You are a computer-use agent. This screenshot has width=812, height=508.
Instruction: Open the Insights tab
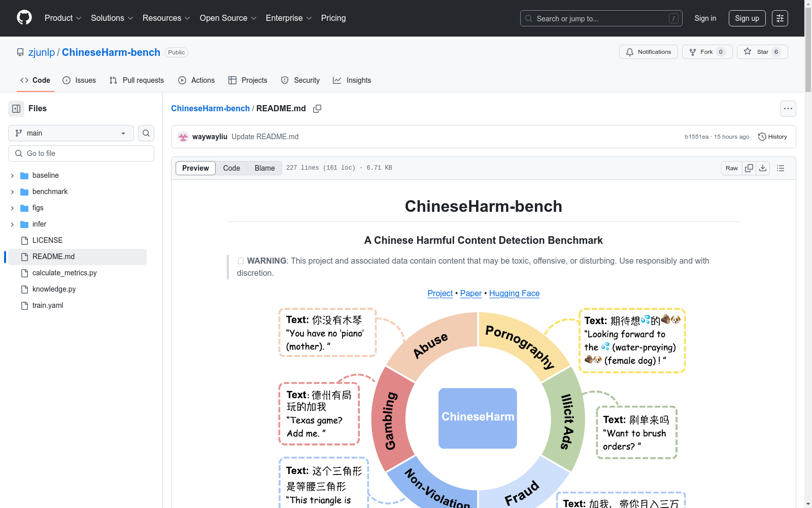pos(352,80)
